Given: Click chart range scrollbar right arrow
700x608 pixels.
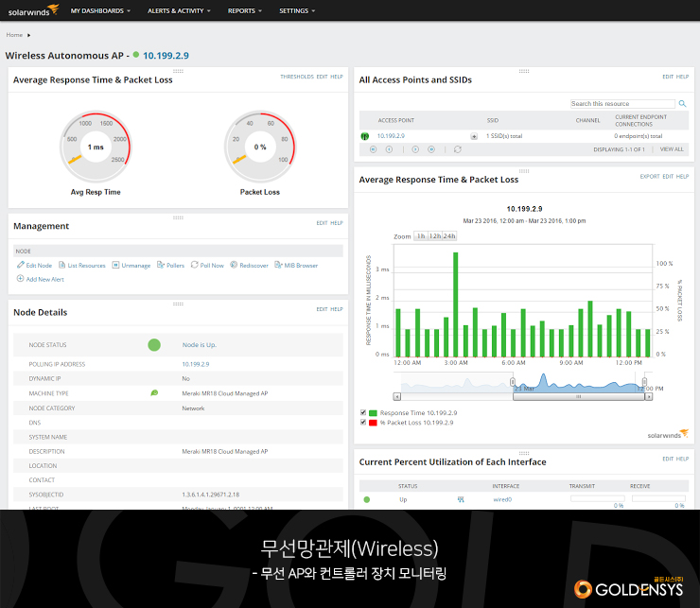Looking at the screenshot, I should coord(649,396).
